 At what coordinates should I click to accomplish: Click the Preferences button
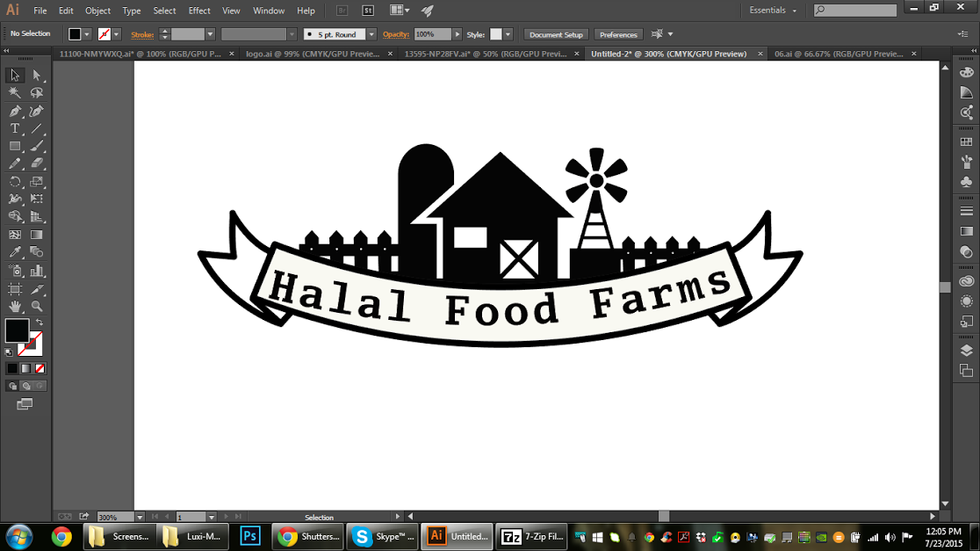(x=618, y=34)
